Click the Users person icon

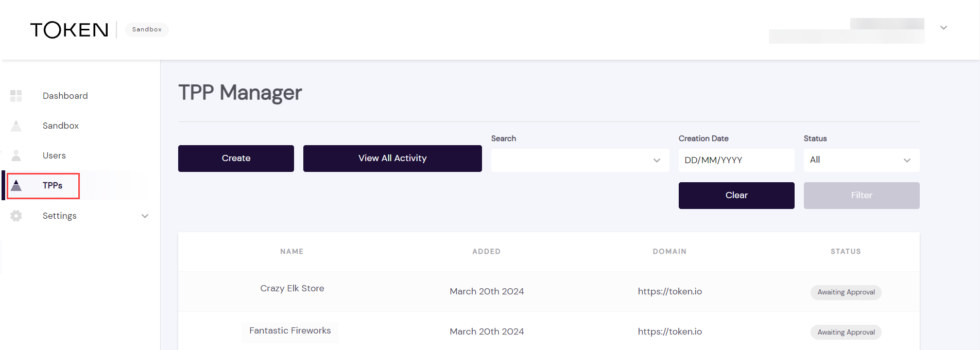pyautogui.click(x=16, y=155)
